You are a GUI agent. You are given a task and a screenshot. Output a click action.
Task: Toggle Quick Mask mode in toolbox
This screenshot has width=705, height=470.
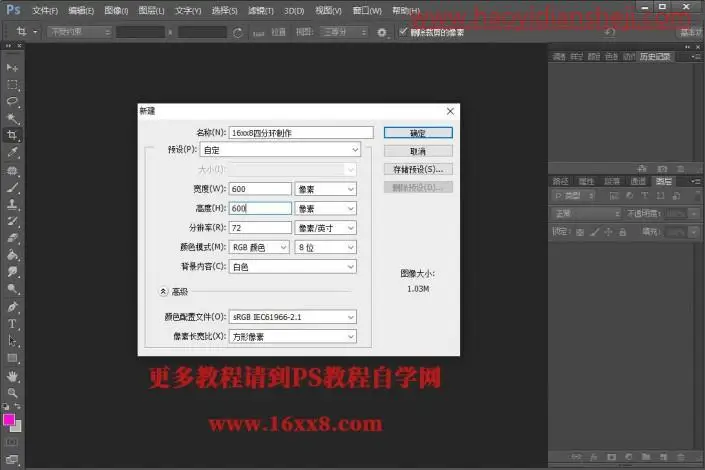[12, 442]
